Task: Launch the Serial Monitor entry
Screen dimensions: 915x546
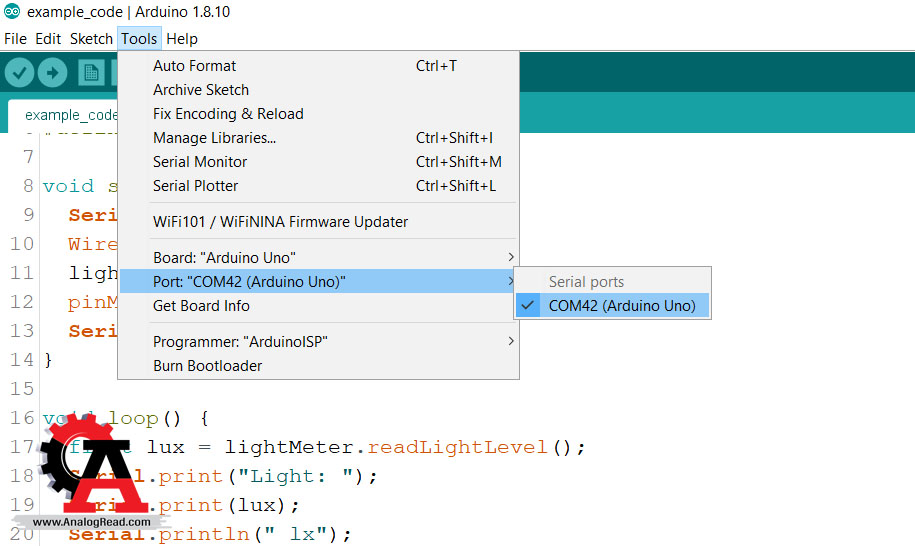Action: coord(319,162)
